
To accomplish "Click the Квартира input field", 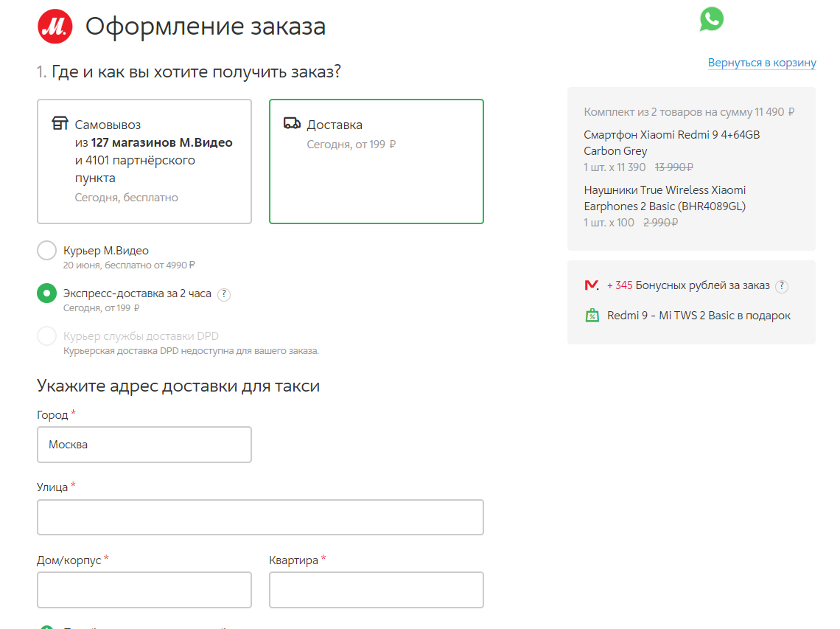I will tap(376, 589).
